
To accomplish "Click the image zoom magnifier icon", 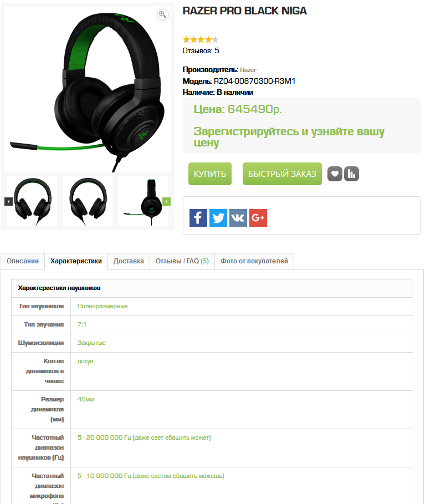I will [x=163, y=14].
